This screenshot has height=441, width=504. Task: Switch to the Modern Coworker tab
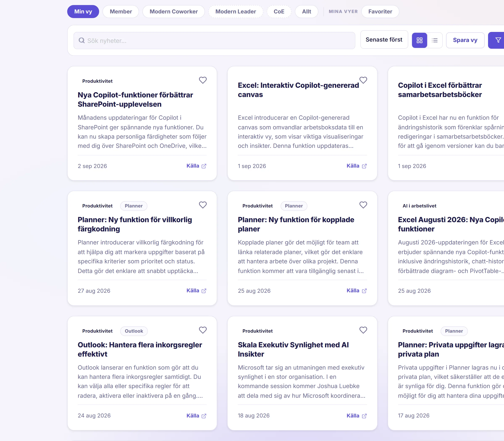tap(174, 12)
